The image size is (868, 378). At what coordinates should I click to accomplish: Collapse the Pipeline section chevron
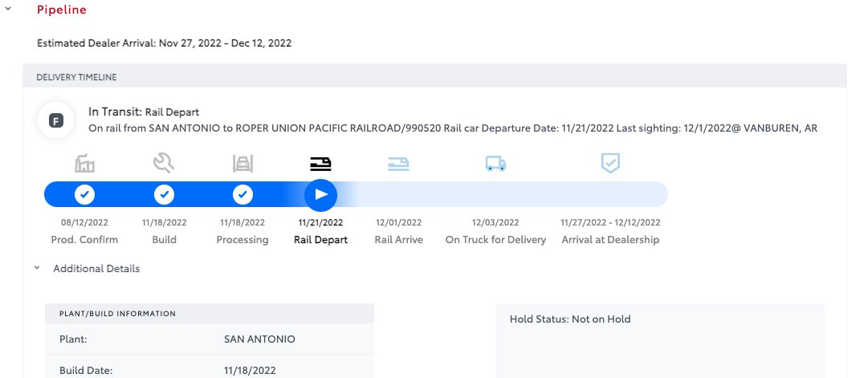(8, 9)
